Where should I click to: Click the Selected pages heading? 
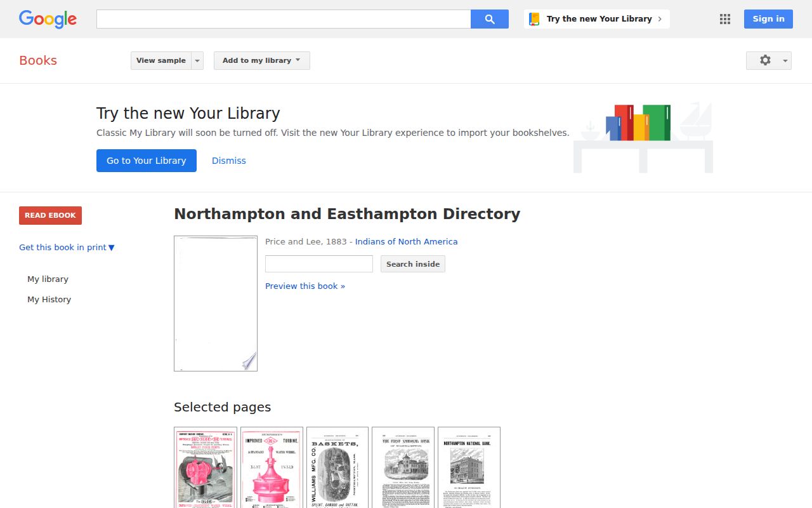(222, 407)
